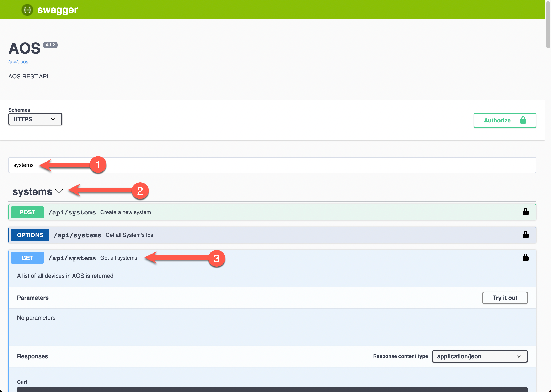Click the Responses section heading
This screenshot has width=551, height=392.
pos(32,356)
